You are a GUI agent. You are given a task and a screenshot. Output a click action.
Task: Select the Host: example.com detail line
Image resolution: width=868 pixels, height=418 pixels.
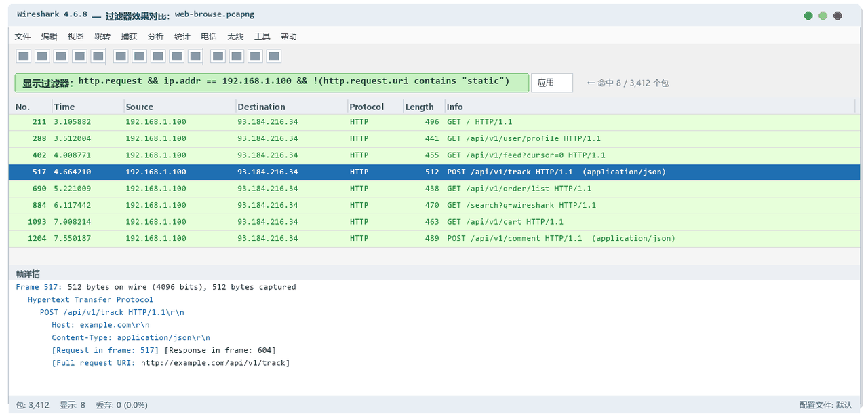pyautogui.click(x=101, y=325)
